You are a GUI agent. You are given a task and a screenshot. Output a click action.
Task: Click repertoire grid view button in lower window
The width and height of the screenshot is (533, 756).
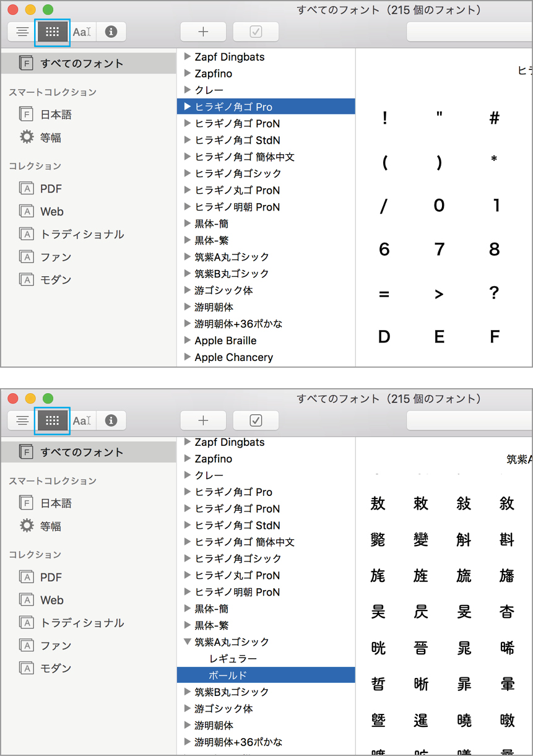tap(52, 420)
